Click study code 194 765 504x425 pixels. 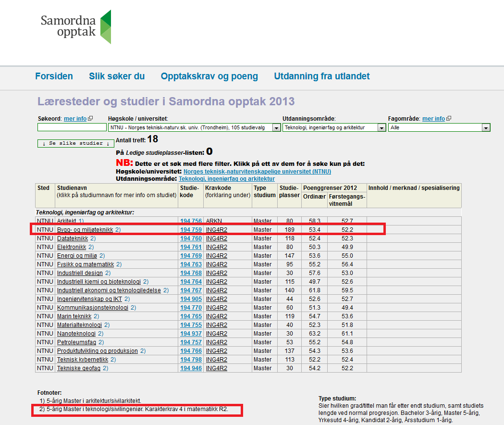click(191, 316)
